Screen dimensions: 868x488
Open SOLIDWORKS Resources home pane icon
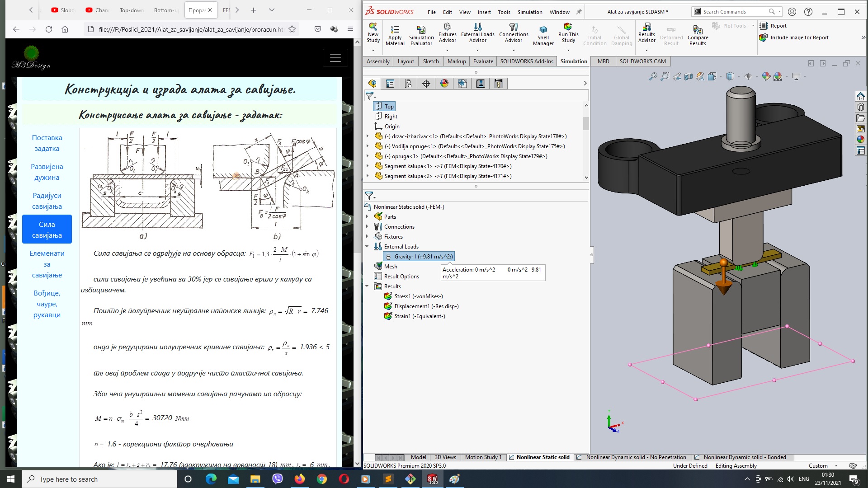tap(860, 96)
